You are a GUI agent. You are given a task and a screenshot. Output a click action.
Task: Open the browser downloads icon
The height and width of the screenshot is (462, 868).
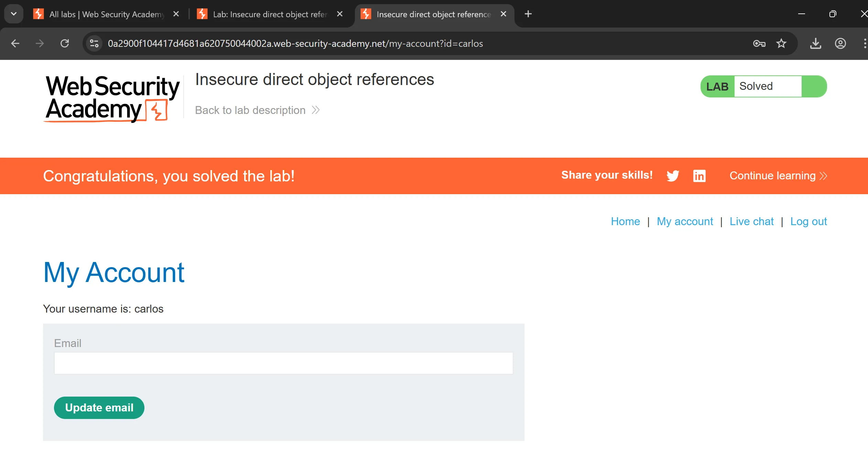click(x=815, y=43)
